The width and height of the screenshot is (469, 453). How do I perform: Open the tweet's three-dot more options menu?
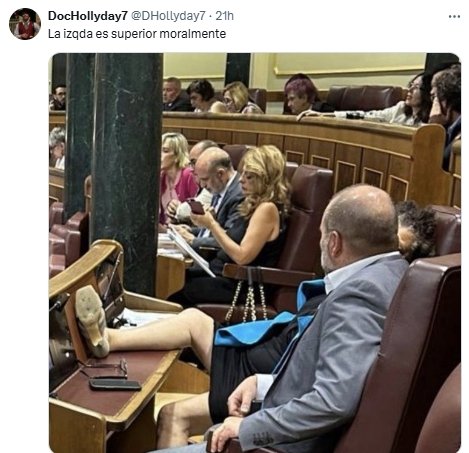click(x=454, y=16)
